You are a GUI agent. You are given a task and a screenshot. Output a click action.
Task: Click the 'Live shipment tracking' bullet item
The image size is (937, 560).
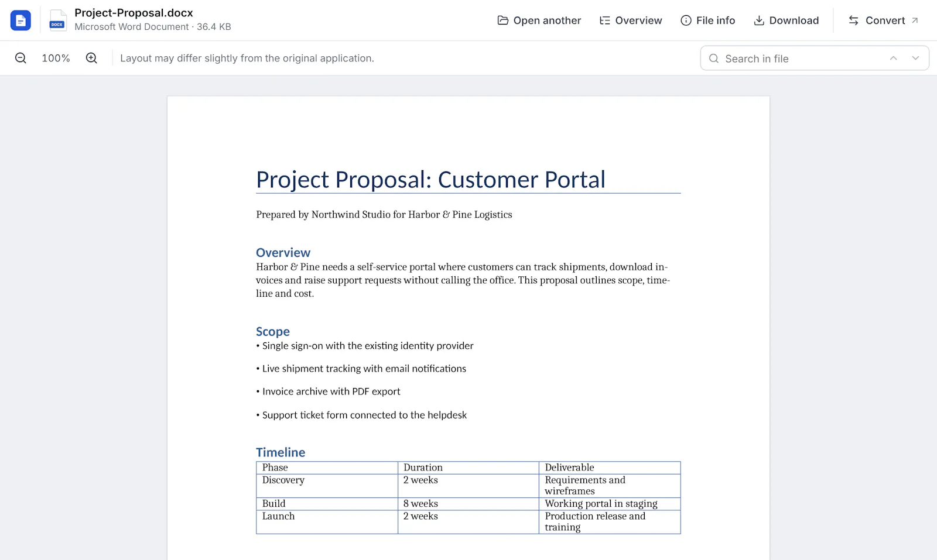click(361, 369)
